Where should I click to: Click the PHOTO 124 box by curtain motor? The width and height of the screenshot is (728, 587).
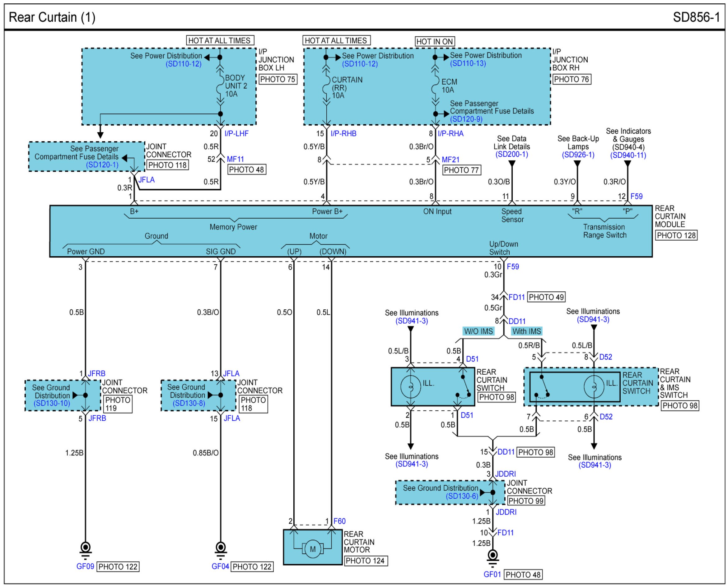(x=365, y=561)
